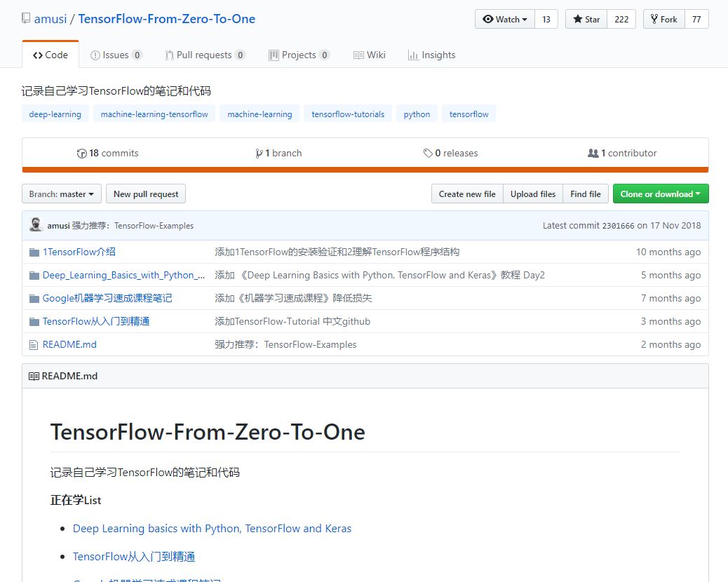Open README.md in the file list
Screen dimensions: 728x582
point(69,345)
